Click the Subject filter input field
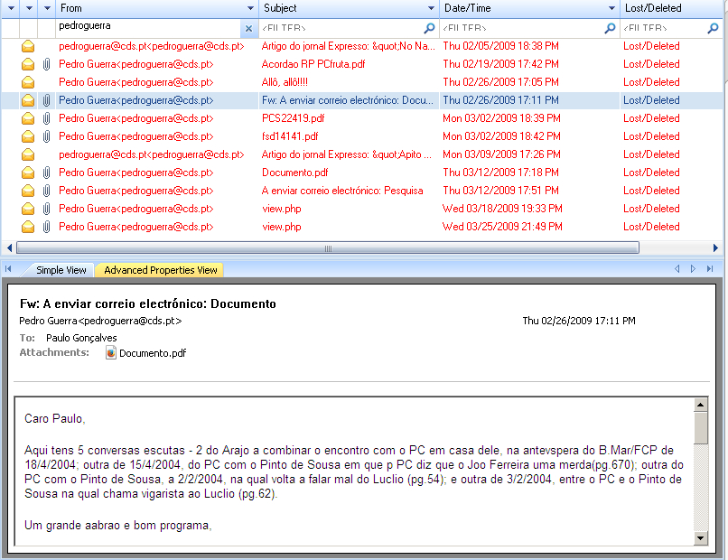The image size is (728, 560). [x=341, y=28]
